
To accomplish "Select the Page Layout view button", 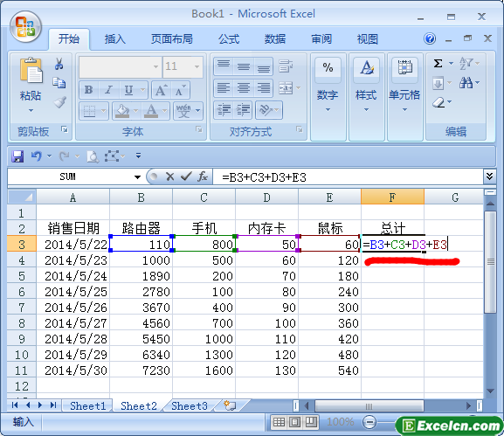I will pyautogui.click(x=294, y=422).
